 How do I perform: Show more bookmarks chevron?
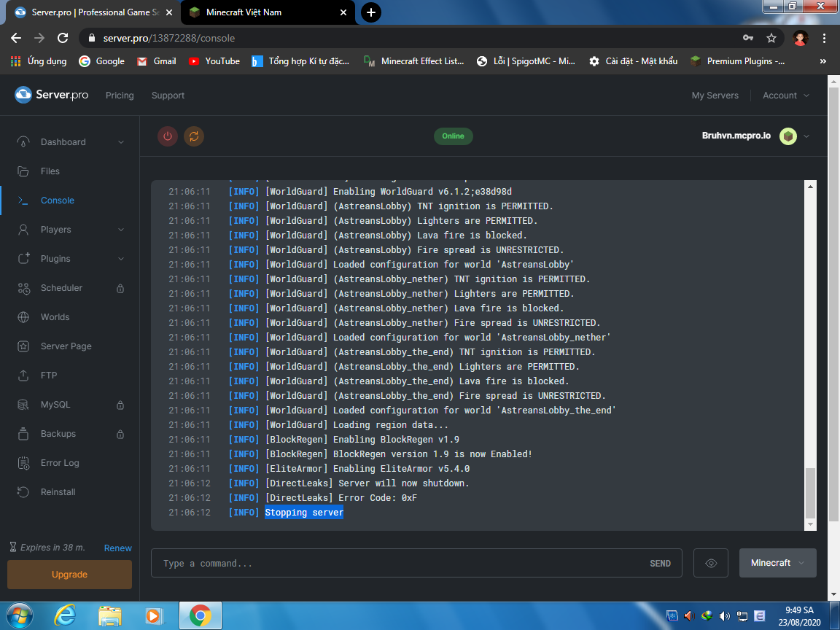point(822,61)
